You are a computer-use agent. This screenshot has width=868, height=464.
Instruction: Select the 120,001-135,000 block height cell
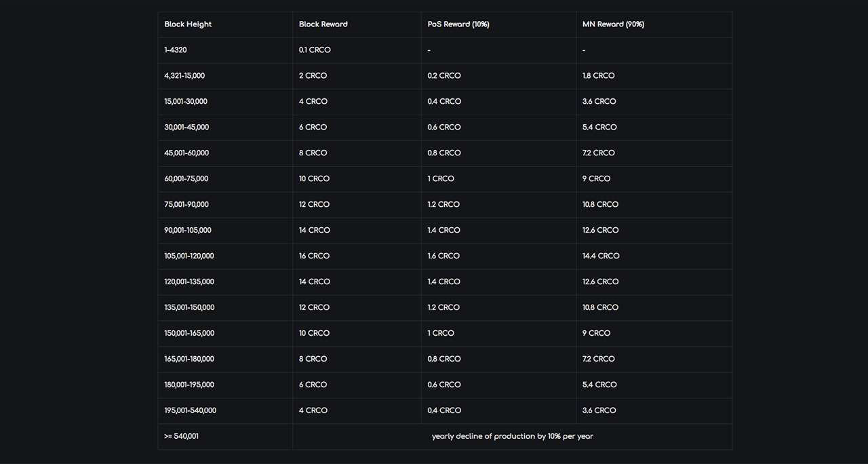[x=225, y=282]
